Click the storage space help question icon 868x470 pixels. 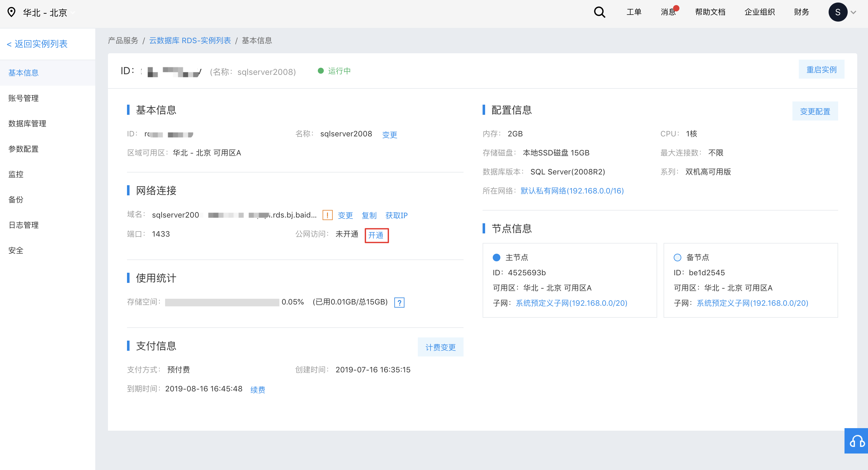pyautogui.click(x=399, y=302)
